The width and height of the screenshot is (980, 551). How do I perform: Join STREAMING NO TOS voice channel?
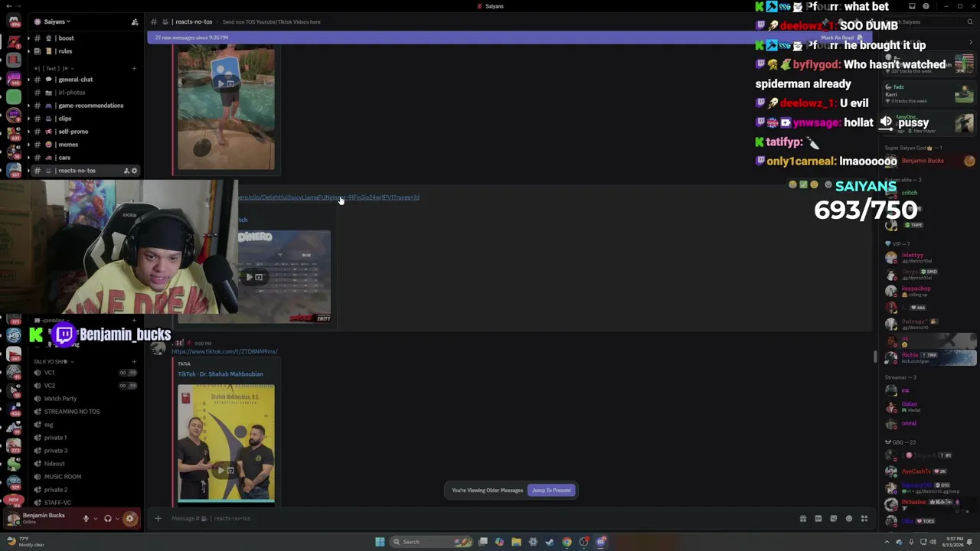pos(84,412)
